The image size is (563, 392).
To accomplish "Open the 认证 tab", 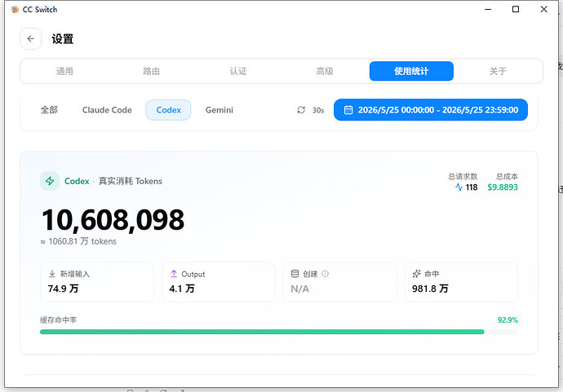I will click(238, 71).
